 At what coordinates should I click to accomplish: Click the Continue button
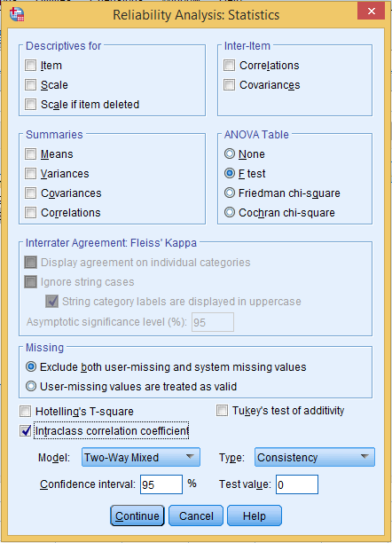[x=137, y=515]
